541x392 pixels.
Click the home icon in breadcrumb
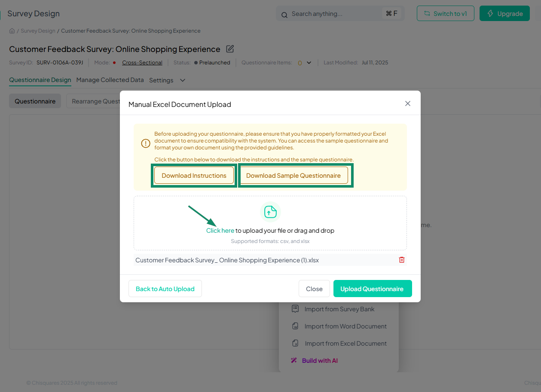(x=12, y=31)
